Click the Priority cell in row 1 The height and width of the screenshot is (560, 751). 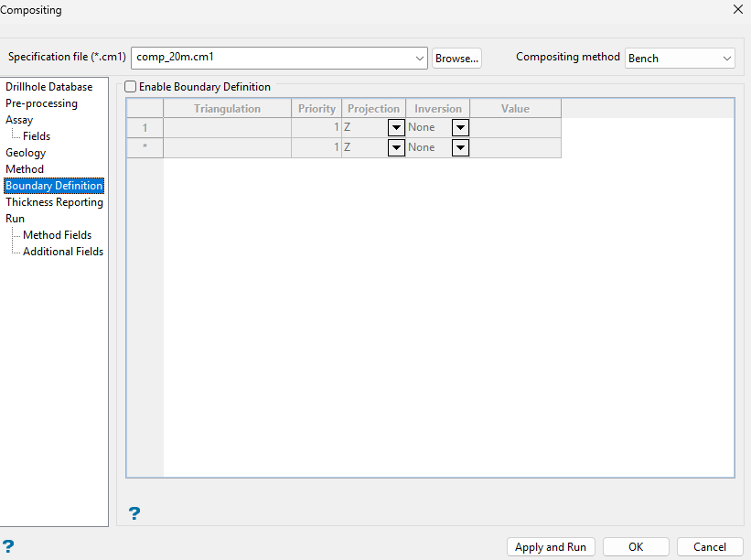point(316,128)
